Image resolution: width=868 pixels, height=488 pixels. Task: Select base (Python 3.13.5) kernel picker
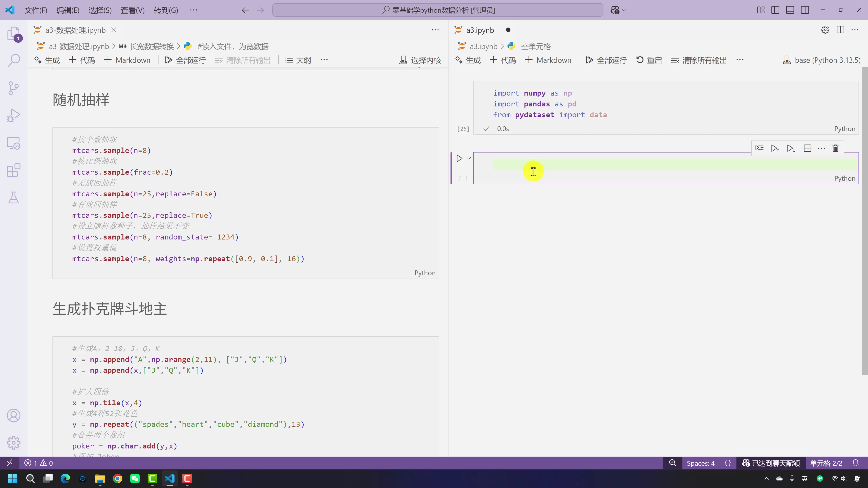click(821, 60)
